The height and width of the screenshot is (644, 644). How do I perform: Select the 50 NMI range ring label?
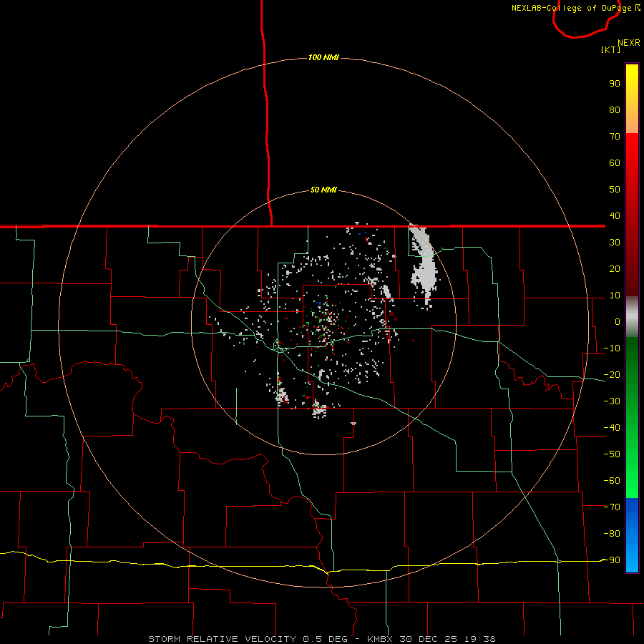323,190
